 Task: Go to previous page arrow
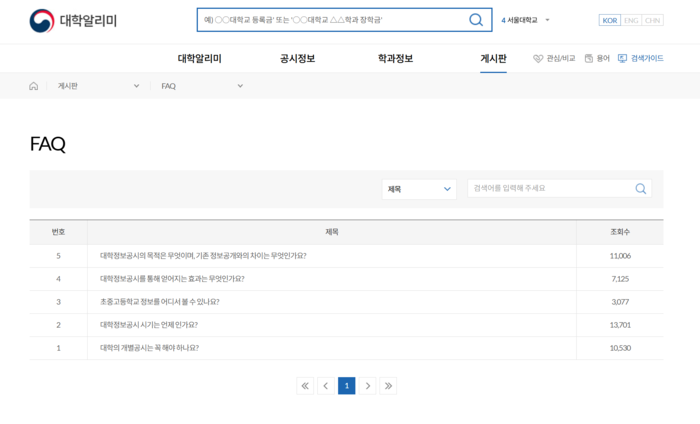coord(326,386)
